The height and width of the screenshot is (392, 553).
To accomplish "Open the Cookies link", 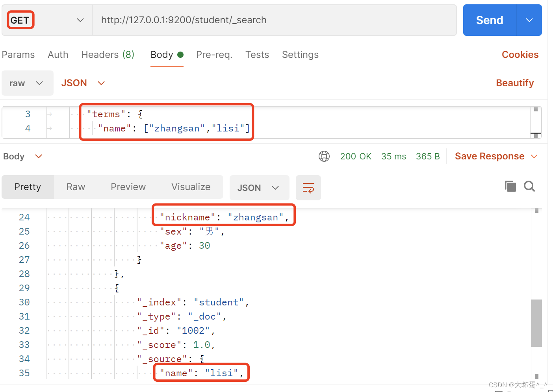I will pos(520,55).
